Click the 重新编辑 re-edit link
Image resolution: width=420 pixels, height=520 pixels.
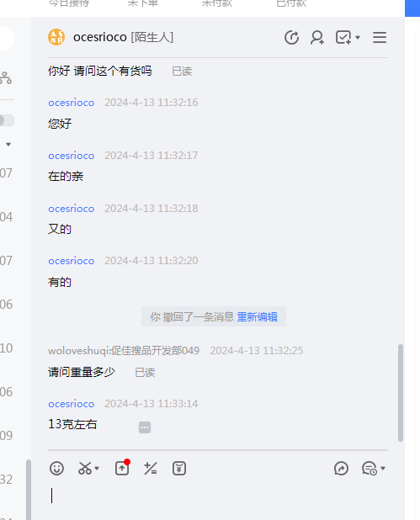pos(257,317)
